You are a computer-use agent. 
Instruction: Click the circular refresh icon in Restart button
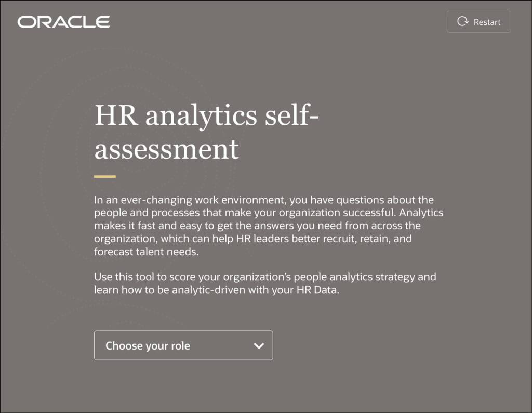[x=462, y=22]
